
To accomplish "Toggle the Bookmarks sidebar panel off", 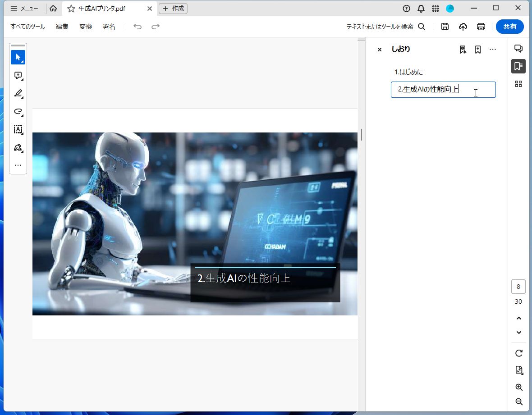I will [x=518, y=66].
